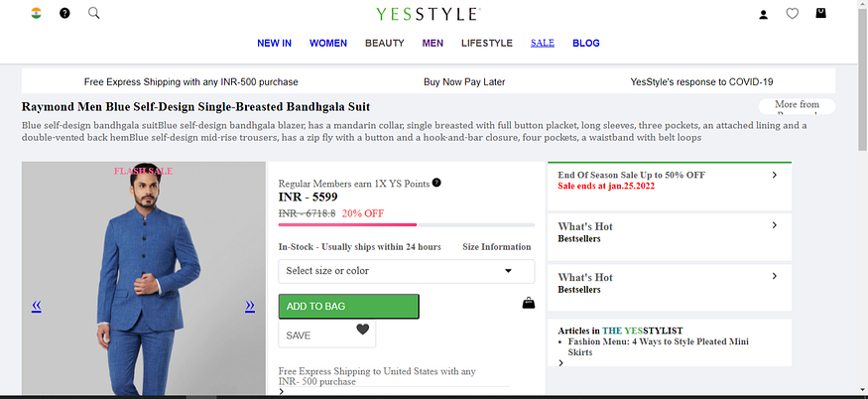Click Size Information link

pos(497,247)
